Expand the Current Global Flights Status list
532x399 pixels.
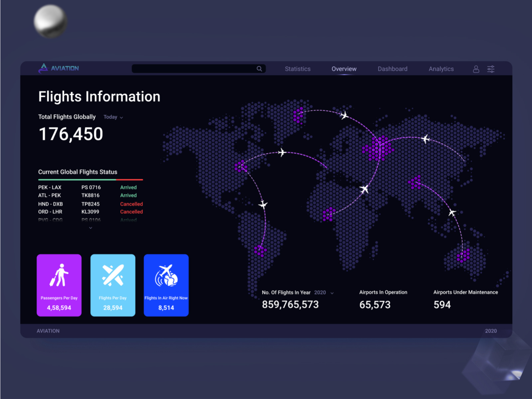90,227
